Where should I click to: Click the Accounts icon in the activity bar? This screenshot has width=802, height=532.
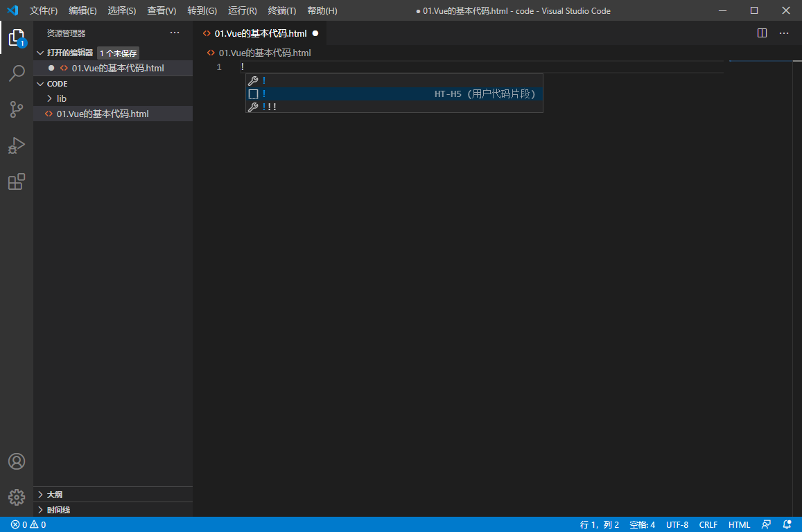click(17, 461)
